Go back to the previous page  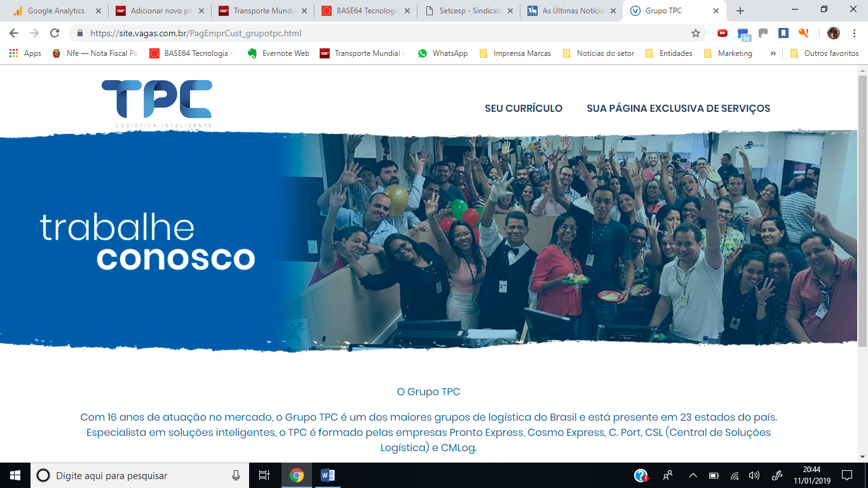point(14,33)
